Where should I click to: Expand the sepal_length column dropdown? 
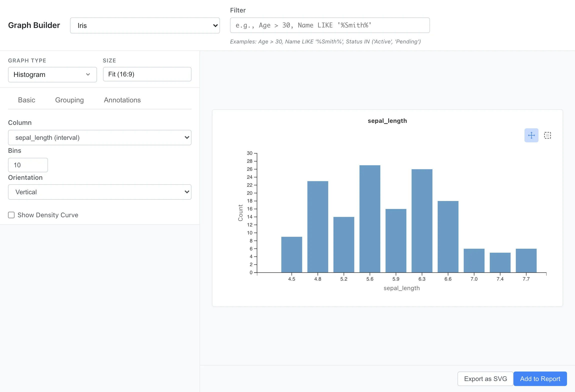pyautogui.click(x=99, y=138)
